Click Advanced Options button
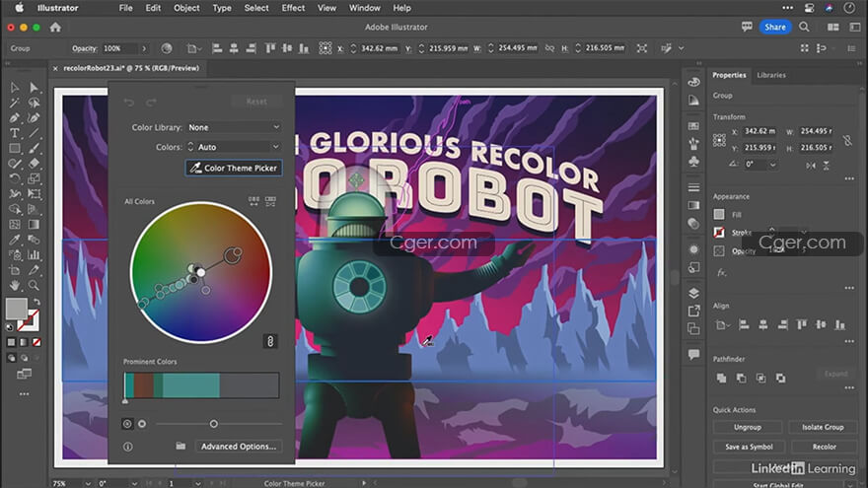This screenshot has height=488, width=868. coord(239,446)
